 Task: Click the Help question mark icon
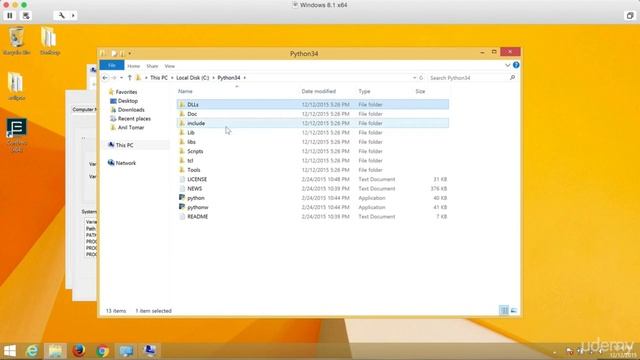[516, 65]
